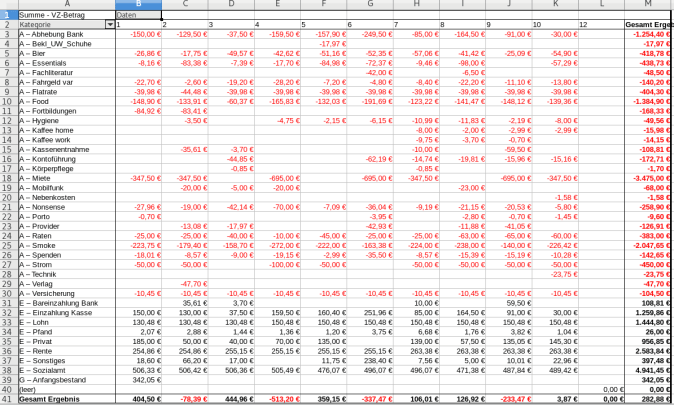Click row header 18
Viewport: 674px width, 405px height.
click(x=8, y=177)
